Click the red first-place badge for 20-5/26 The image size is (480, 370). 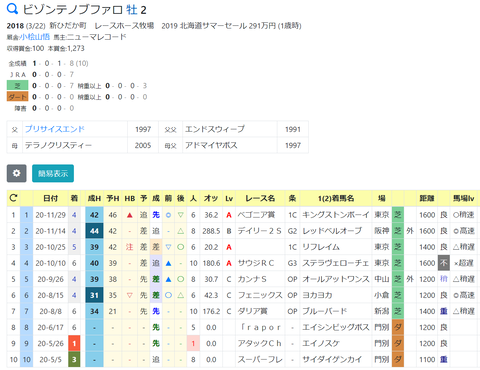pos(74,343)
